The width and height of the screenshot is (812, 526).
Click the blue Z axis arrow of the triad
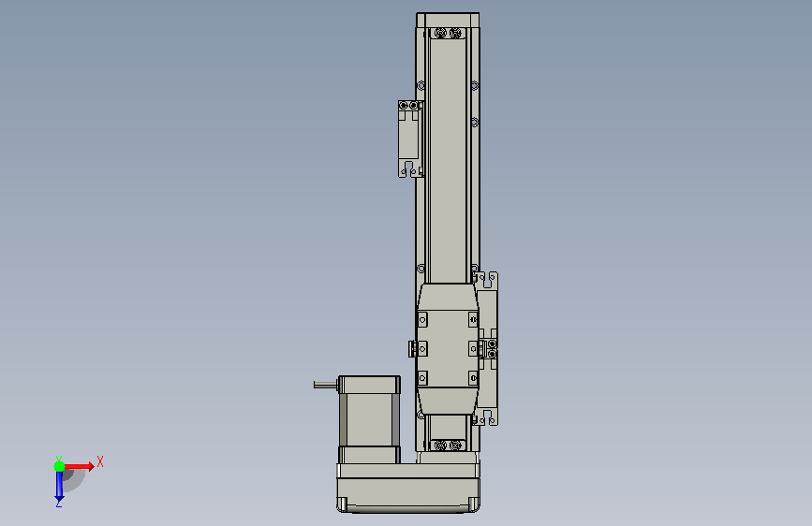tap(59, 485)
